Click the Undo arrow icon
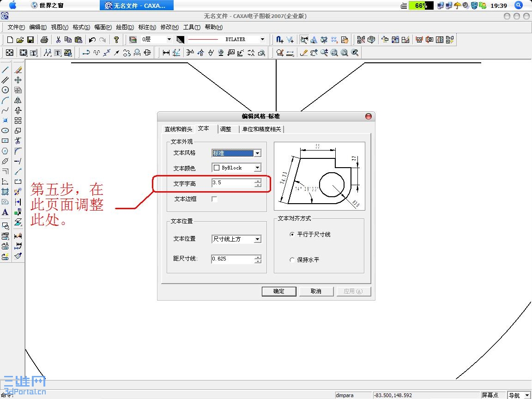The image size is (532, 399). (x=92, y=40)
